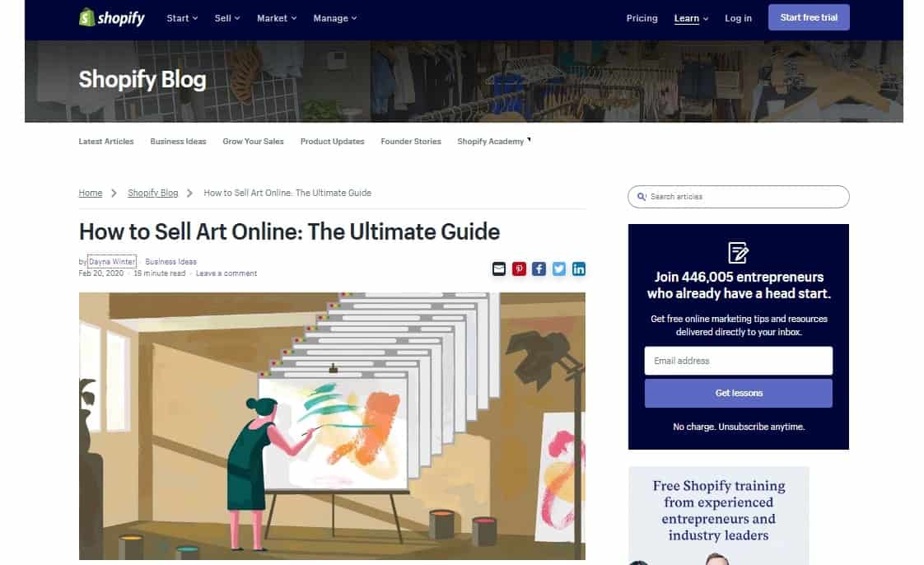The image size is (924, 565).
Task: Share article on Pinterest
Action: click(519, 269)
